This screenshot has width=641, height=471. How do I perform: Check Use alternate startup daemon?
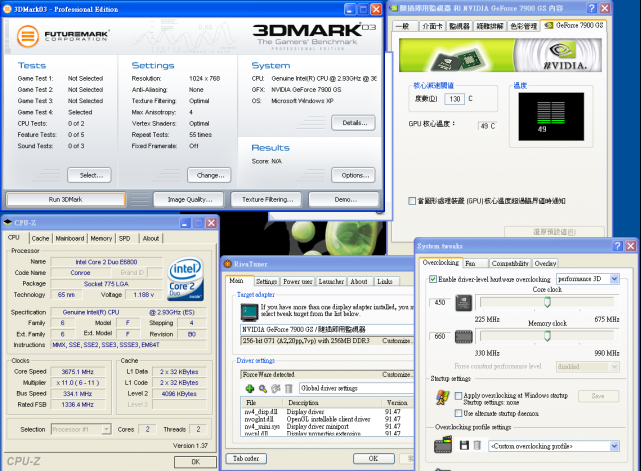click(459, 413)
